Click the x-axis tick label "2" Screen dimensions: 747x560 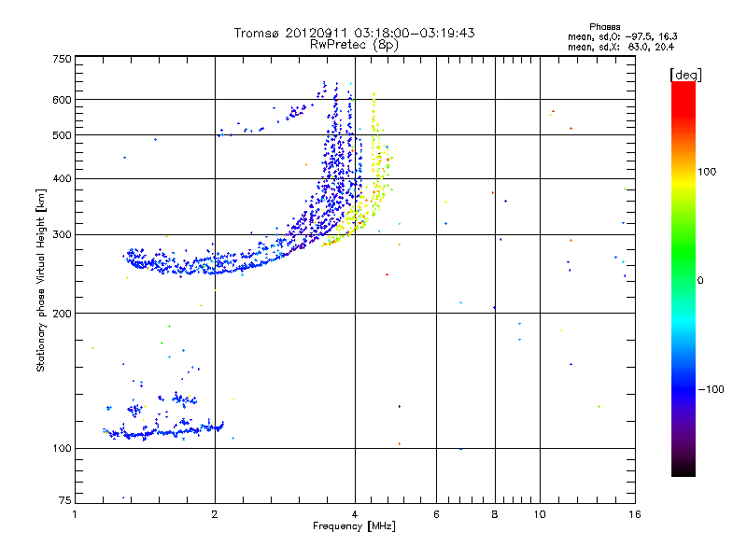(x=215, y=514)
